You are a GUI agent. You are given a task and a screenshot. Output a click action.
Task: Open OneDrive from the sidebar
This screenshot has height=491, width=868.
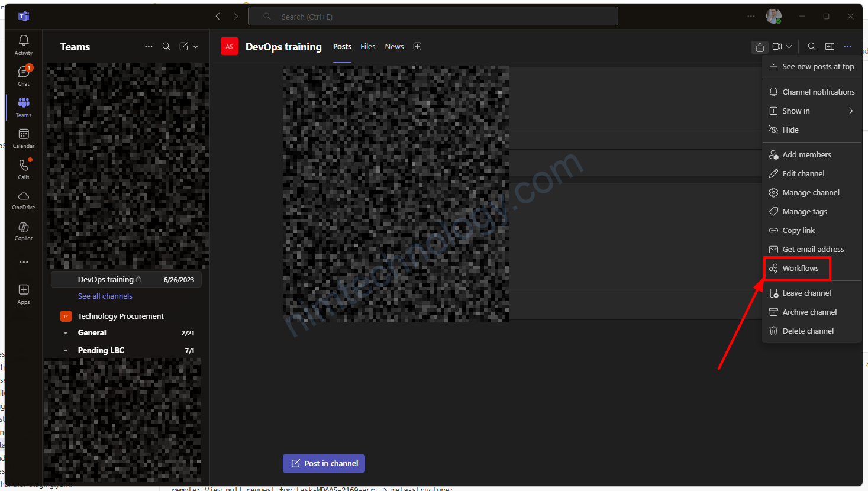(x=24, y=200)
